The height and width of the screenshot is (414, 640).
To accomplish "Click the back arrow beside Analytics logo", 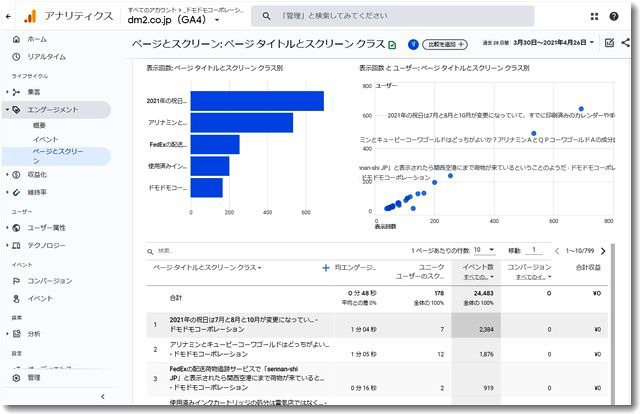I will (x=9, y=16).
